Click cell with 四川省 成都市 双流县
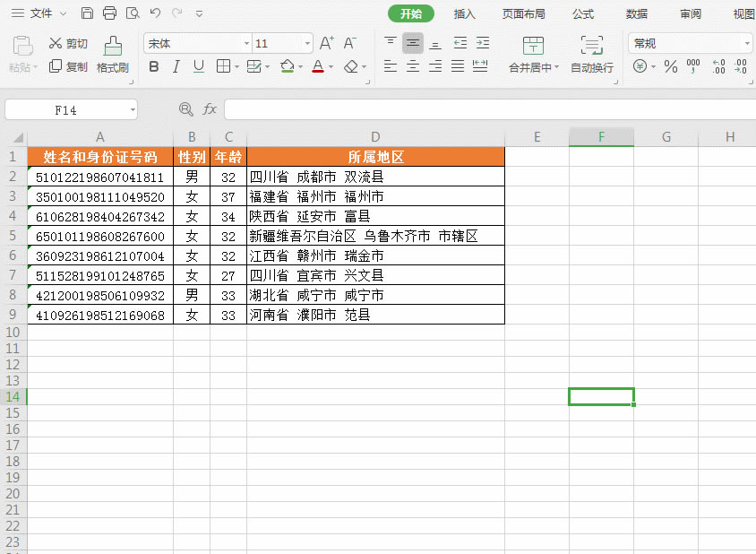Image resolution: width=756 pixels, height=554 pixels. coord(375,177)
